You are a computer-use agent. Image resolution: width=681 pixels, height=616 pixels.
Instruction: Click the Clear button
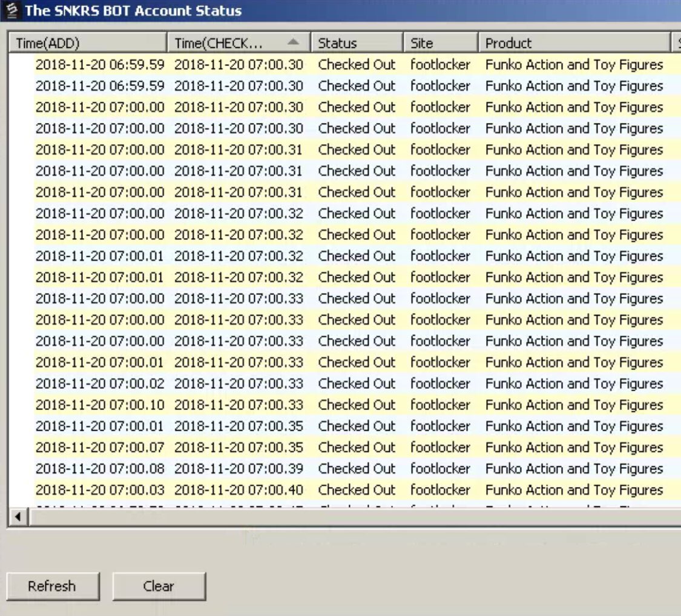pos(159,586)
